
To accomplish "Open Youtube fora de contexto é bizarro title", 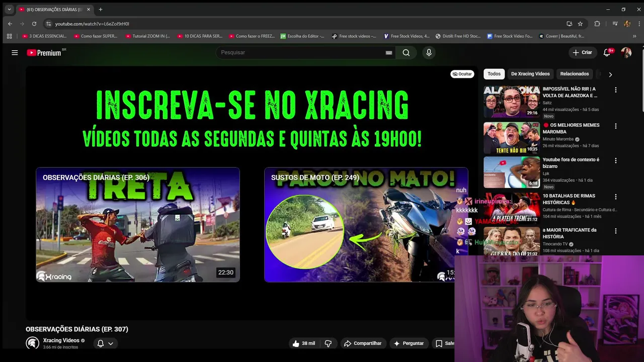I will 571,163.
